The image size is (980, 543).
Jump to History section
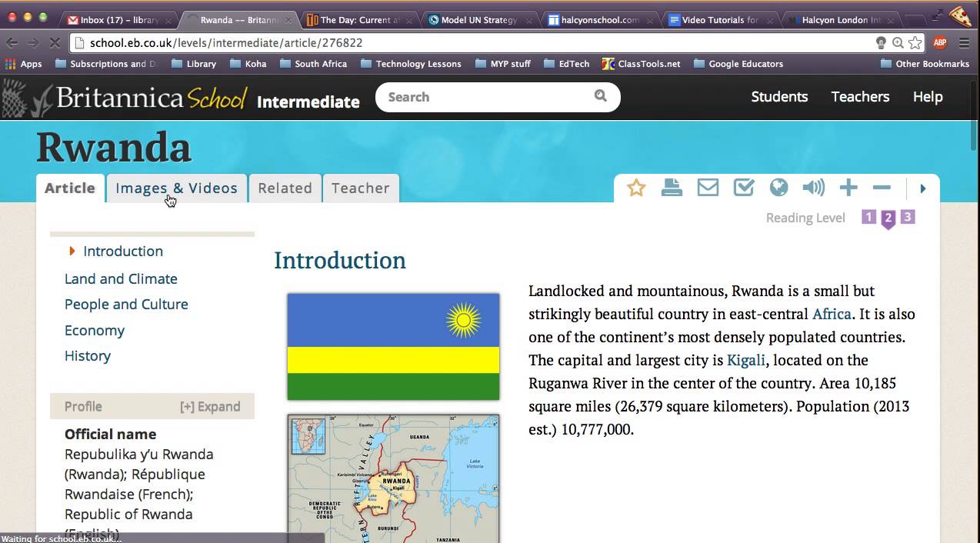pos(88,355)
